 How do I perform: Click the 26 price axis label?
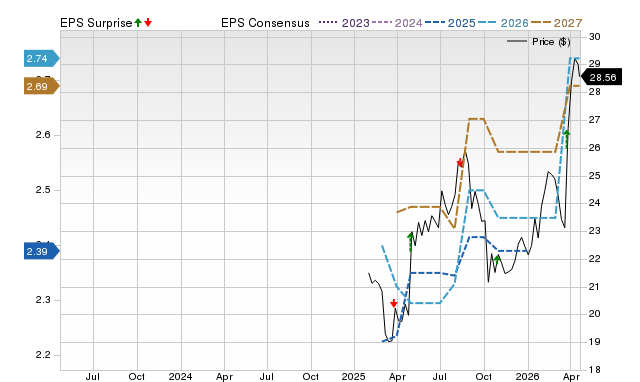[594, 147]
